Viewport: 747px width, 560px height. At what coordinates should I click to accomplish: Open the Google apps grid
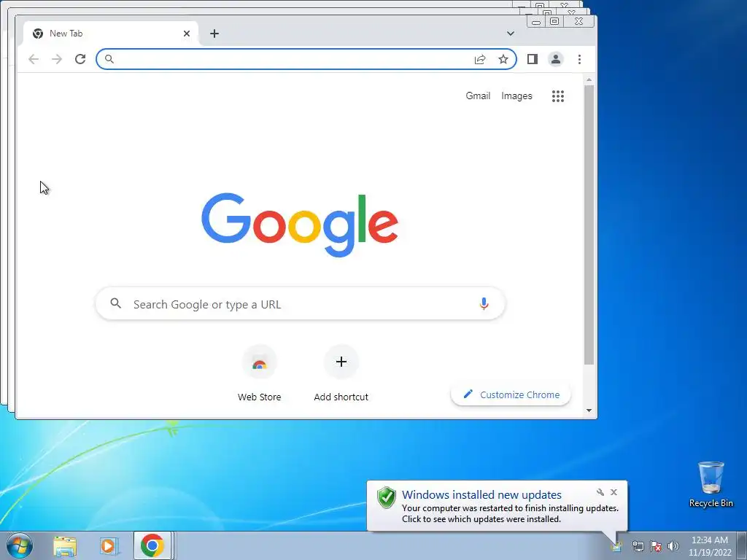558,96
